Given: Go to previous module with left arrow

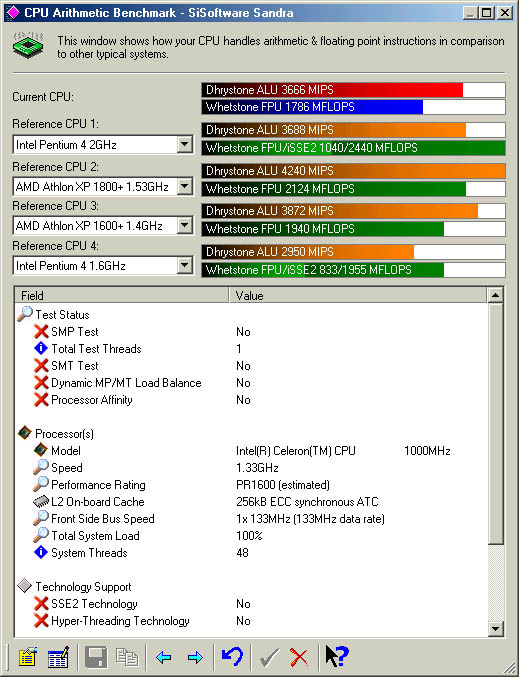Looking at the screenshot, I should pyautogui.click(x=164, y=657).
